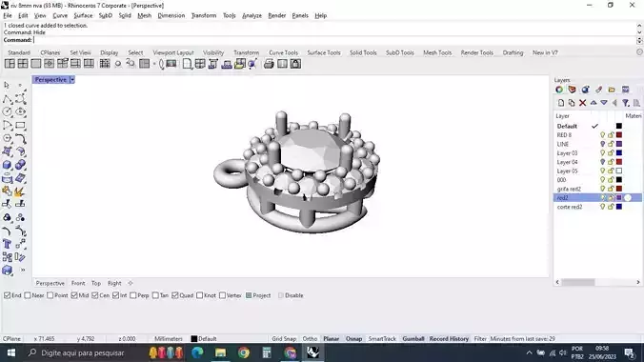Select the Rectangle tool in left toolbar

pyautogui.click(x=21, y=126)
